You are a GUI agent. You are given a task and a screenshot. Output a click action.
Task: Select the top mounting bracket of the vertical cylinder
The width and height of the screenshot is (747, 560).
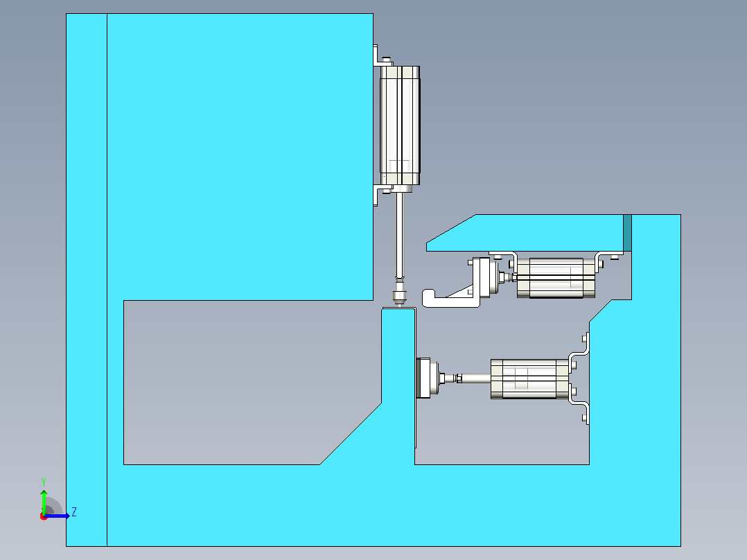pos(383,56)
